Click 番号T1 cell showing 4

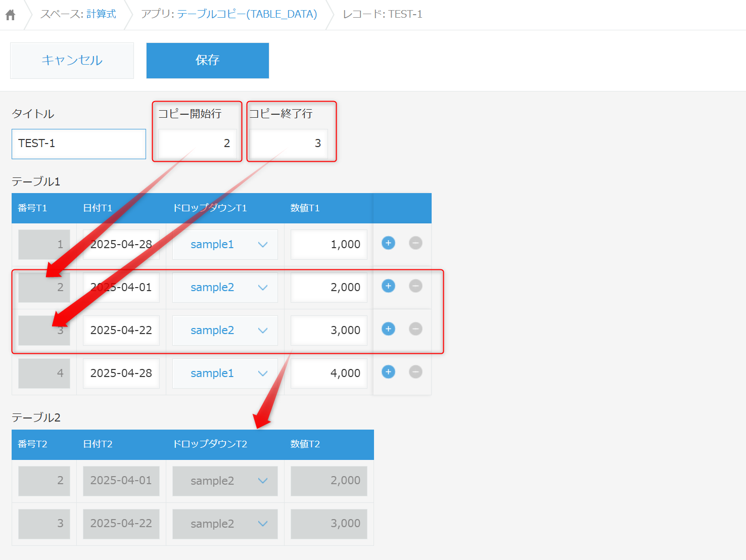[x=44, y=374]
